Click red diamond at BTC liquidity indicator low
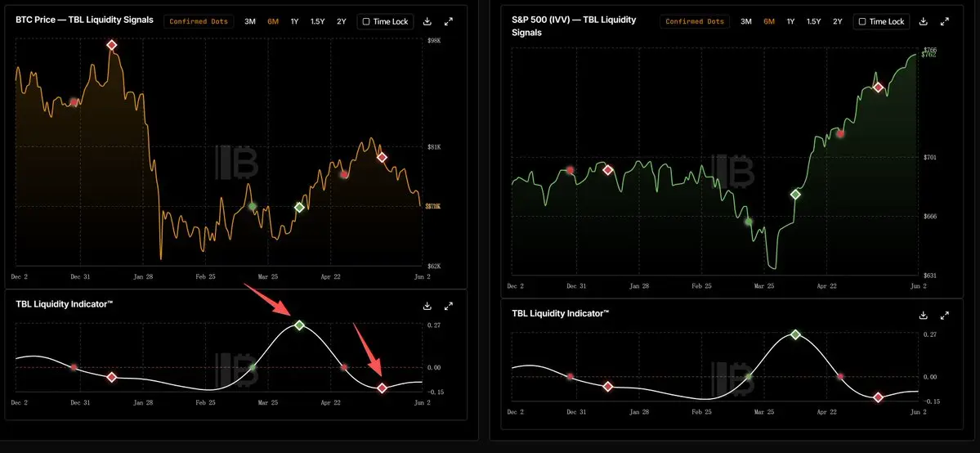 [x=382, y=388]
